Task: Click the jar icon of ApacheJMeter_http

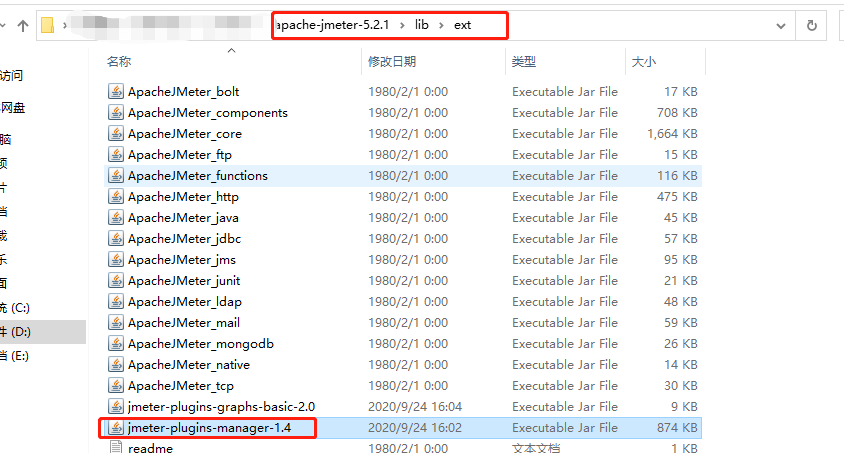Action: pyautogui.click(x=116, y=196)
